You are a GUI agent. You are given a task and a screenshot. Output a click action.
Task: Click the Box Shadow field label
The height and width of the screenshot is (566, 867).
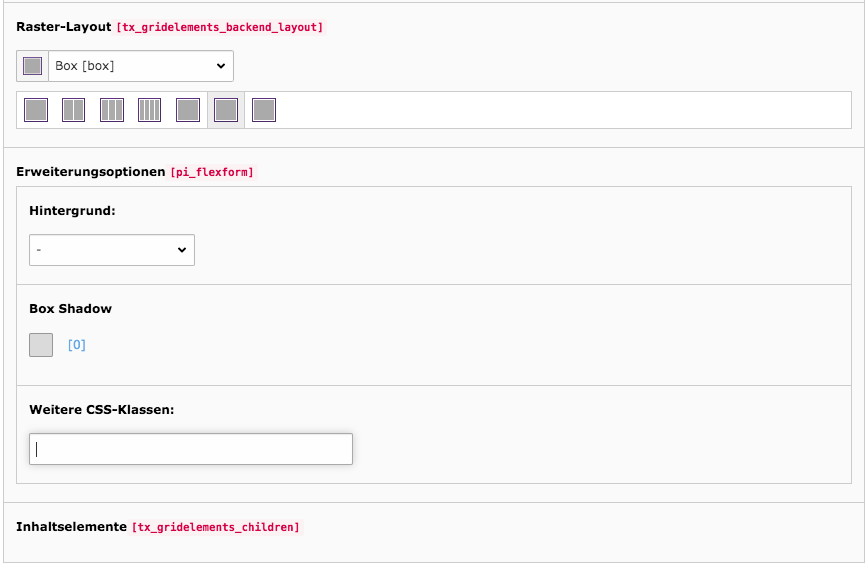coord(70,308)
